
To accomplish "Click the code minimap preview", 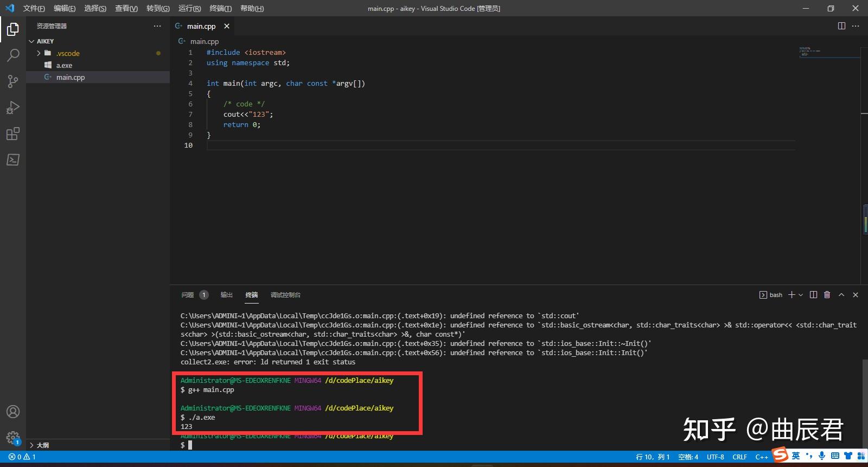I will (828, 52).
